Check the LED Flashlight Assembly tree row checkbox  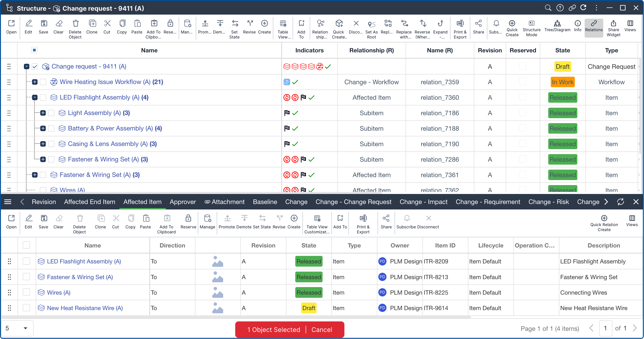[x=43, y=97]
